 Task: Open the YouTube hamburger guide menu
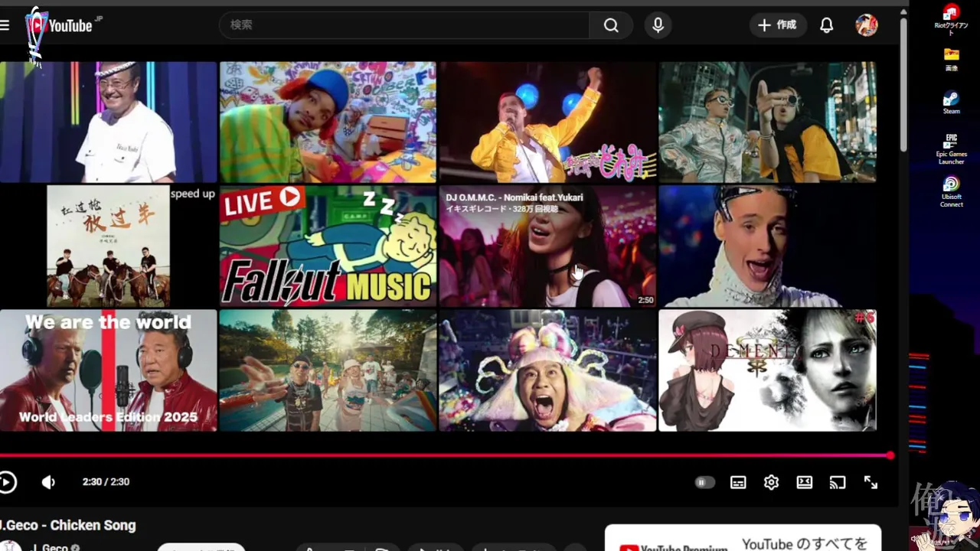tap(5, 25)
